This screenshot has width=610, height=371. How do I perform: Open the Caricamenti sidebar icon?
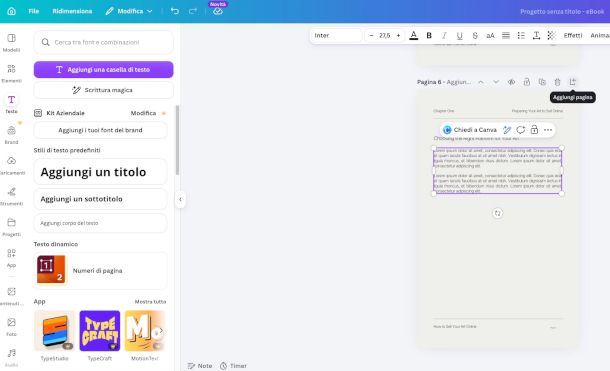[x=11, y=166]
